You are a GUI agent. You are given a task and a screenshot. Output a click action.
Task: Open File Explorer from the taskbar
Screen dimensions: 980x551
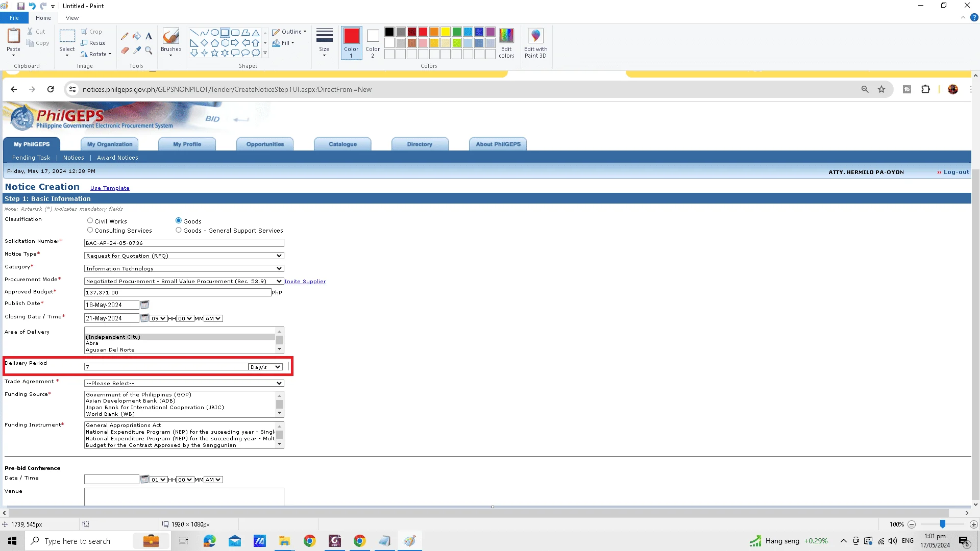284,541
